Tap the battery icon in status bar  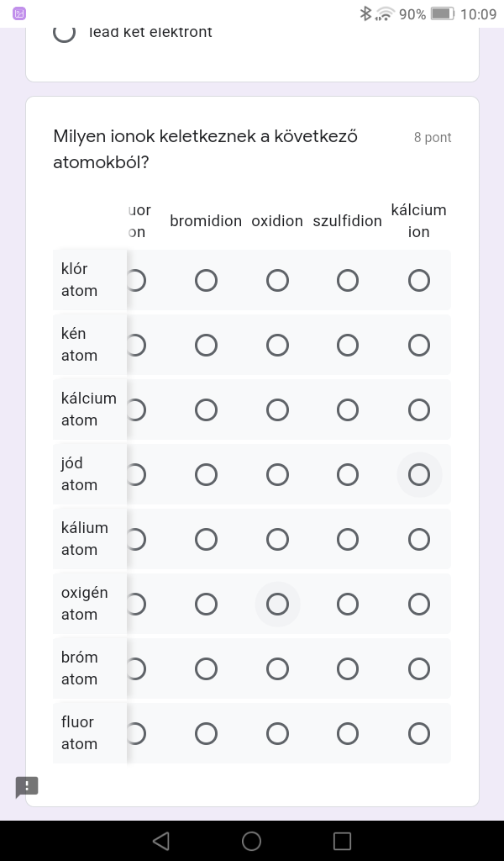point(442,13)
